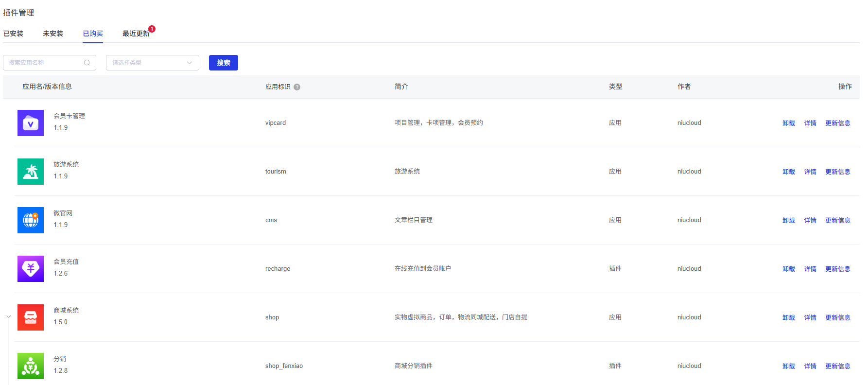Collapse the 商城系统 row expander chevron
This screenshot has height=385, width=868.
point(9,317)
